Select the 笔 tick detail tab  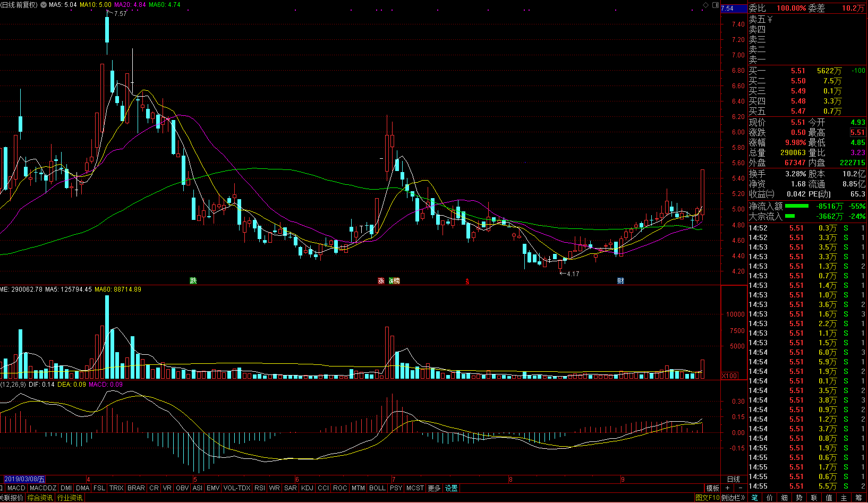[755, 498]
